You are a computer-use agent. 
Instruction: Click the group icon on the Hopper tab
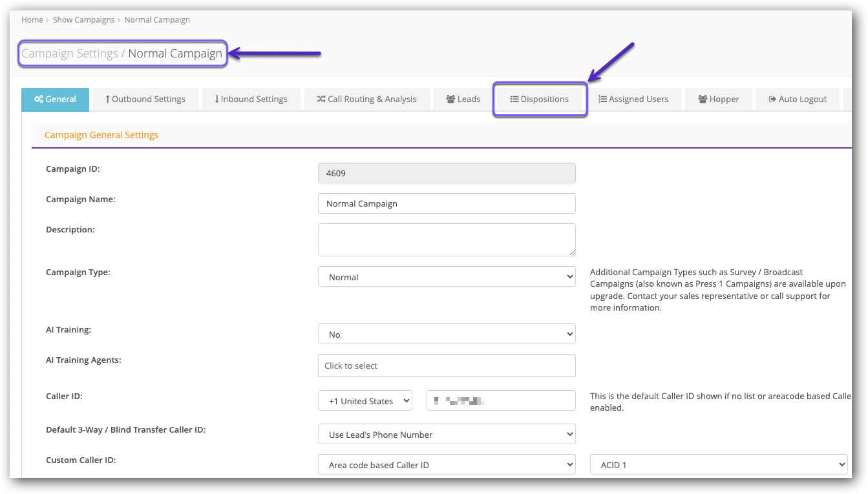click(702, 99)
